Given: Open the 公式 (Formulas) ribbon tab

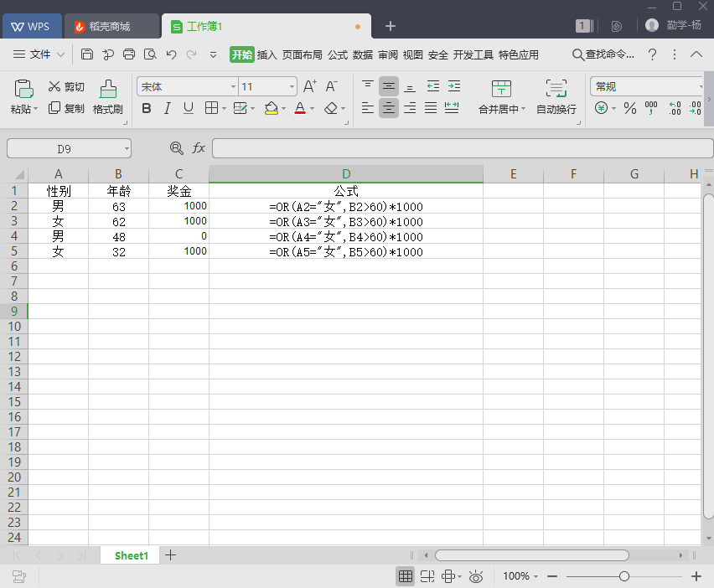Looking at the screenshot, I should pos(338,54).
